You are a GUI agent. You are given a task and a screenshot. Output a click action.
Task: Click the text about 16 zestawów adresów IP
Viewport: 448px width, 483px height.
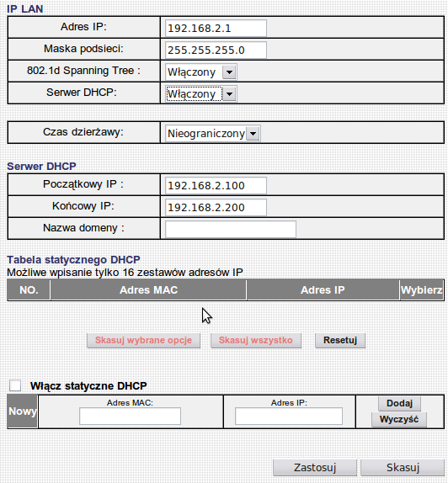[x=125, y=273]
